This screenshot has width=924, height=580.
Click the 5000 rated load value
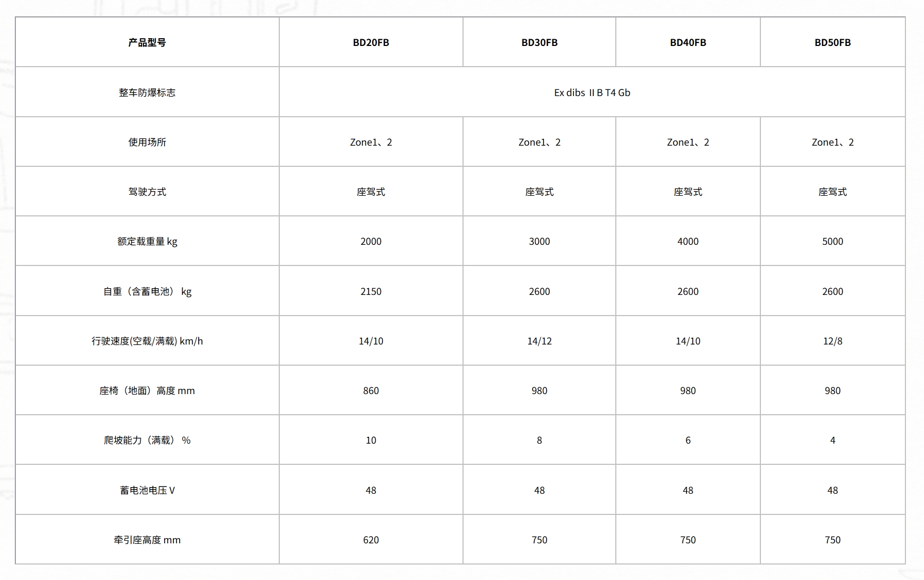(x=832, y=241)
